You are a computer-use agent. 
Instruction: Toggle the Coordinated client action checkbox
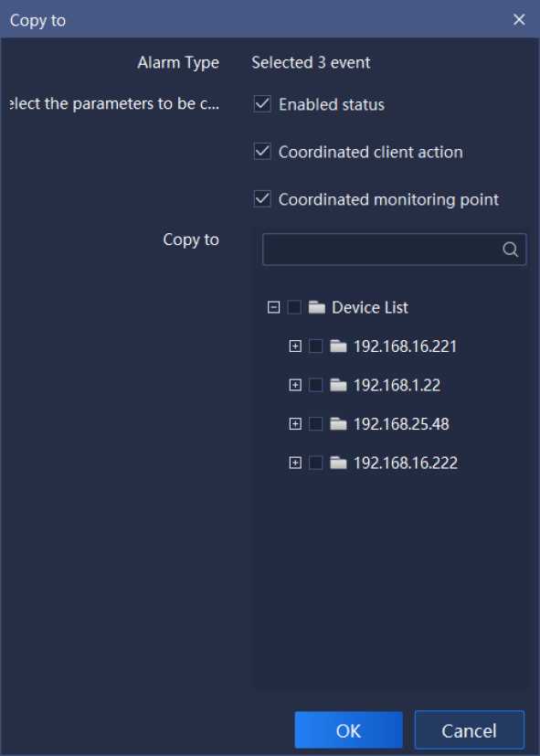pos(262,152)
